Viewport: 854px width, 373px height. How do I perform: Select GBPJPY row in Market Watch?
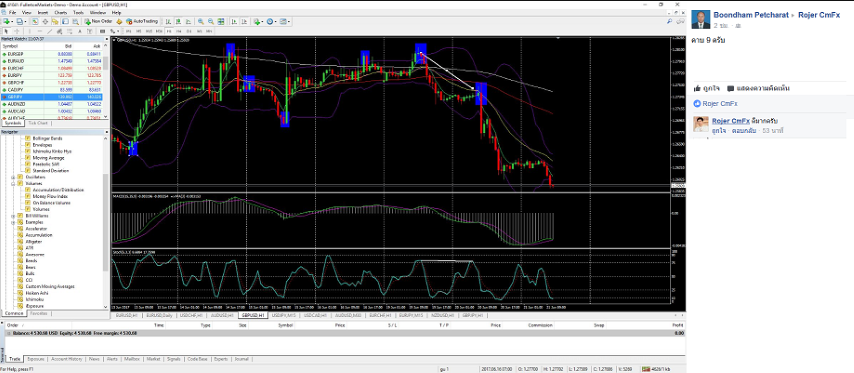(x=54, y=96)
